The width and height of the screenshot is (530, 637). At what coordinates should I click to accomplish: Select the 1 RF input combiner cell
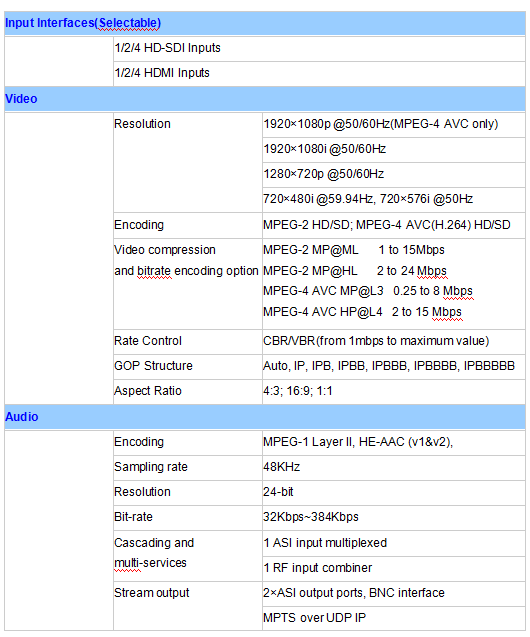coord(394,568)
